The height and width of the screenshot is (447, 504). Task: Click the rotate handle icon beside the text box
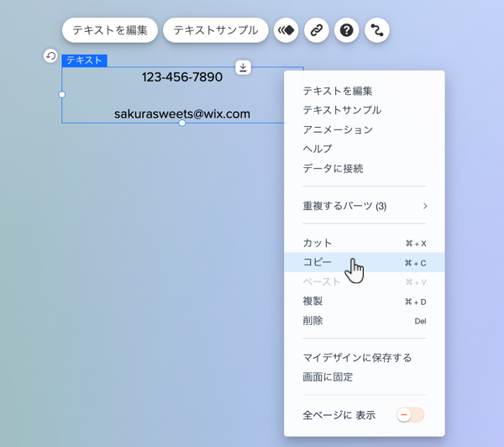pos(50,56)
